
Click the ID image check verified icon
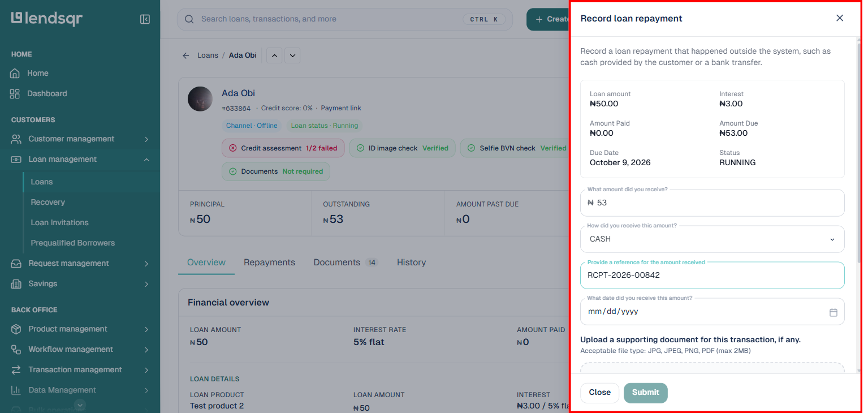(360, 148)
